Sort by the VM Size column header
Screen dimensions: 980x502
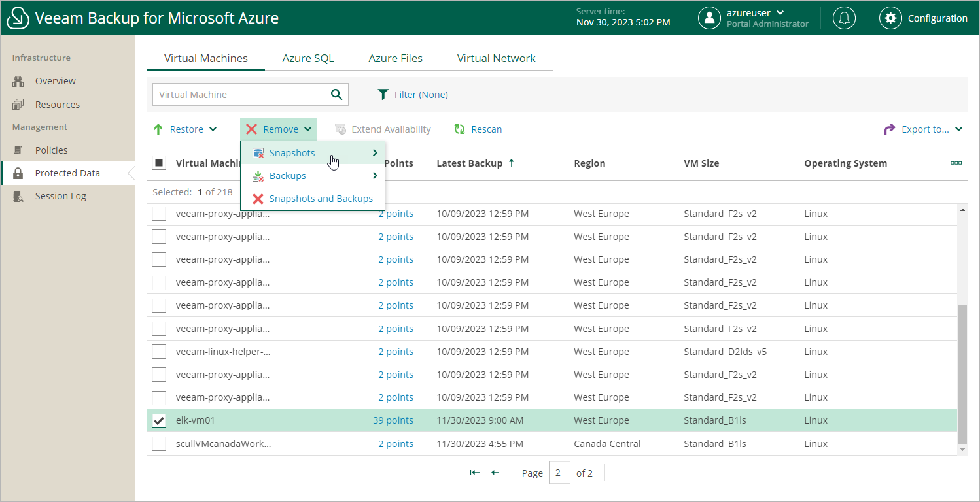coord(701,163)
